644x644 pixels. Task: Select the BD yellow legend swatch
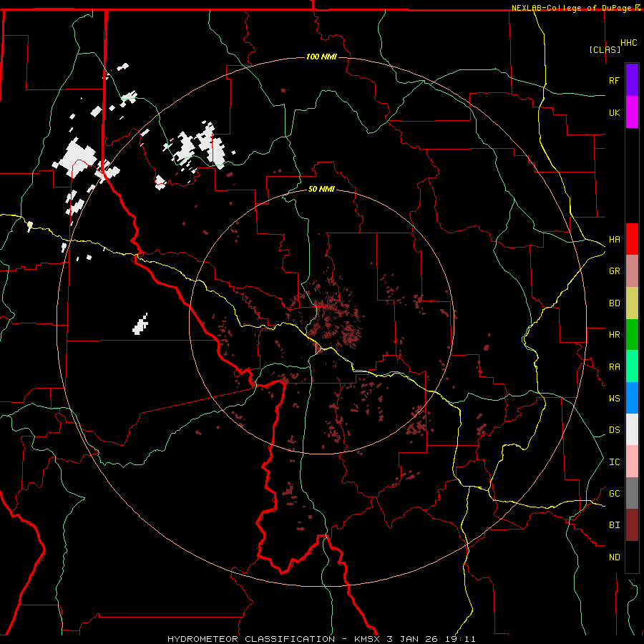(x=632, y=303)
